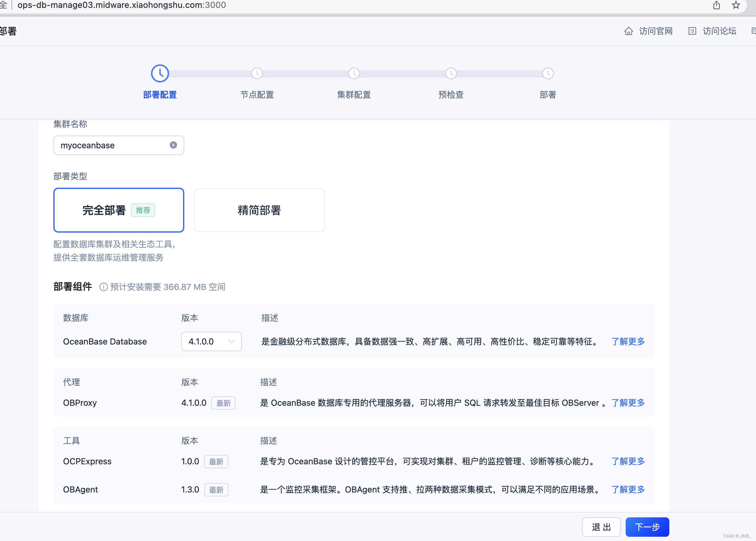Image resolution: width=756 pixels, height=541 pixels.
Task: Click OCPExpress version text 1.0.0
Action: [x=190, y=461]
